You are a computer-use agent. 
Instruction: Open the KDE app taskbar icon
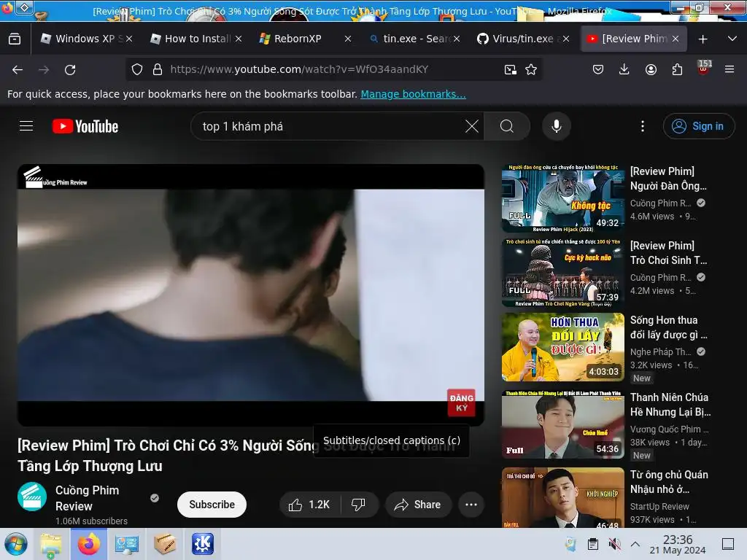pos(203,544)
